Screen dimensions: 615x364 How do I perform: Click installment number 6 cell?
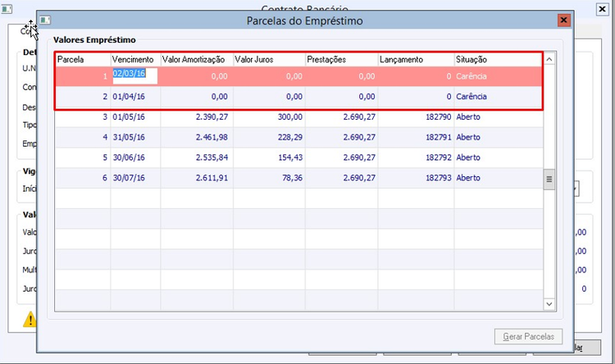pyautogui.click(x=83, y=178)
